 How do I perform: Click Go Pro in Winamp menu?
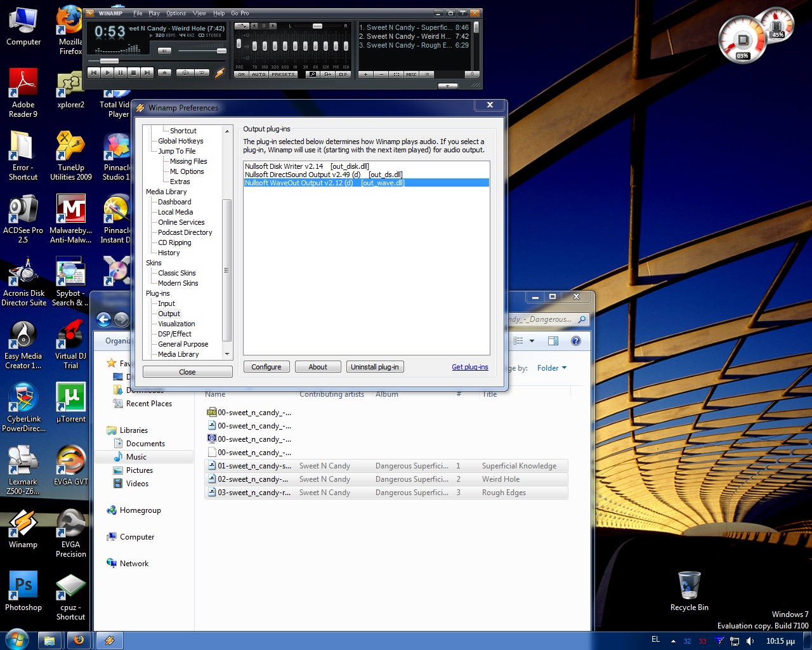click(x=240, y=13)
